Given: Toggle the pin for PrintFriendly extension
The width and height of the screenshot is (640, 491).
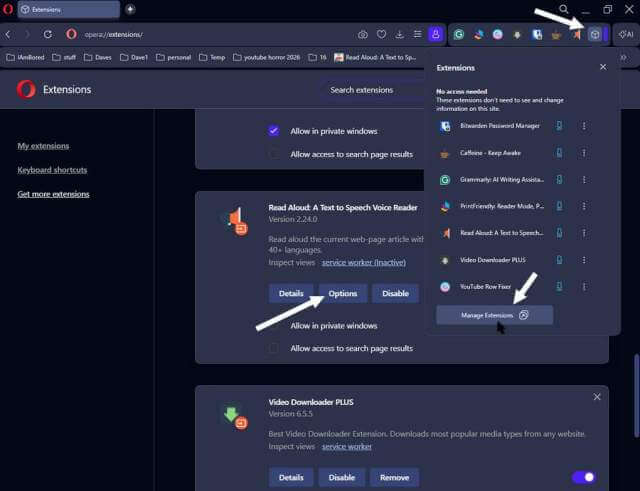Looking at the screenshot, I should (560, 207).
